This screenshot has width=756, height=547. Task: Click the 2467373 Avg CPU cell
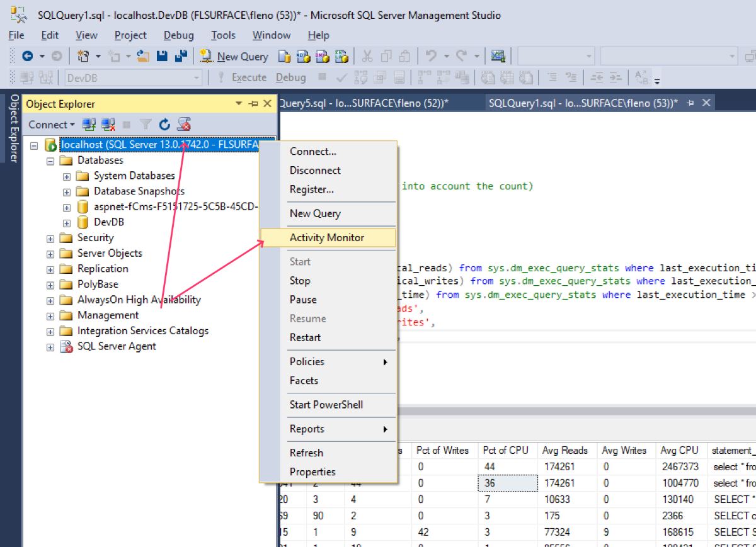(681, 467)
